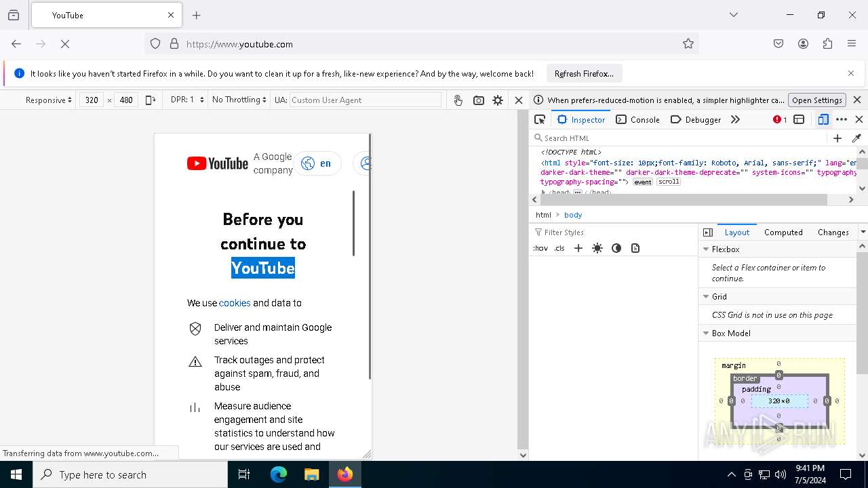This screenshot has width=868, height=488.
Task: Click the 320×0 box model content size
Action: click(778, 401)
